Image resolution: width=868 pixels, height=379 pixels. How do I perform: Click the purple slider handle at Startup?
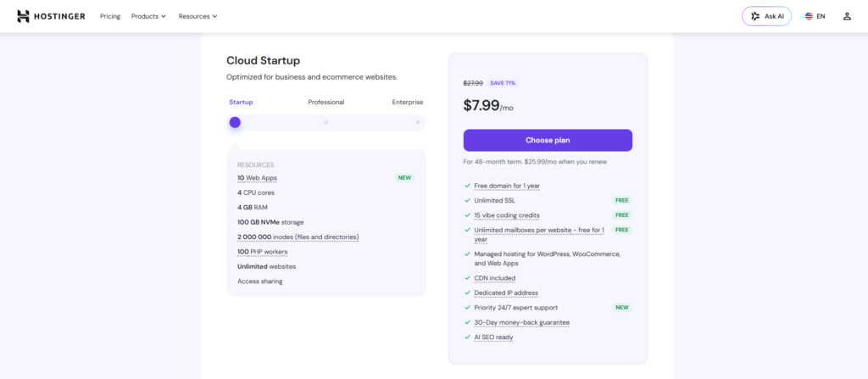pyautogui.click(x=236, y=122)
